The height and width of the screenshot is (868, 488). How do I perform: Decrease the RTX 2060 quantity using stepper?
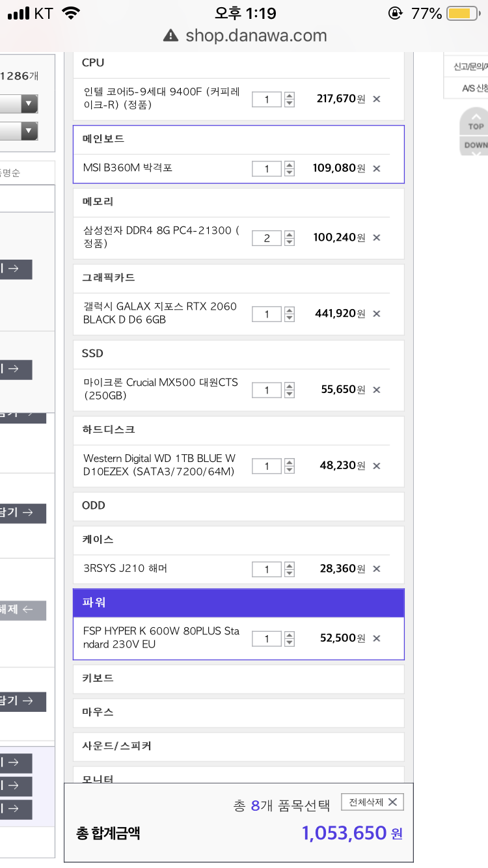coord(290,318)
